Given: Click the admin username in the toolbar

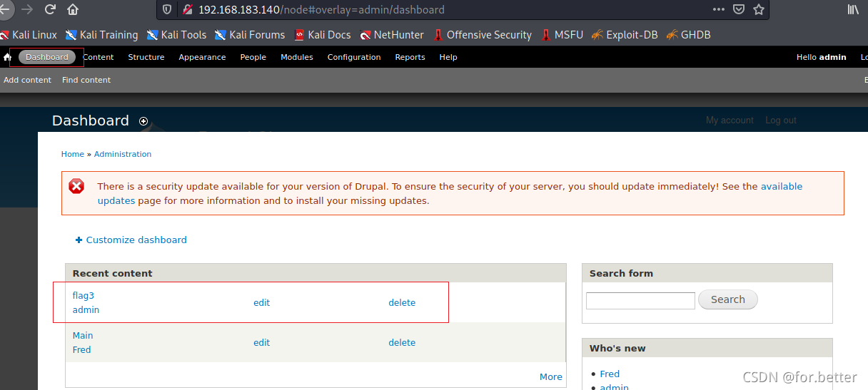Looking at the screenshot, I should click(832, 57).
